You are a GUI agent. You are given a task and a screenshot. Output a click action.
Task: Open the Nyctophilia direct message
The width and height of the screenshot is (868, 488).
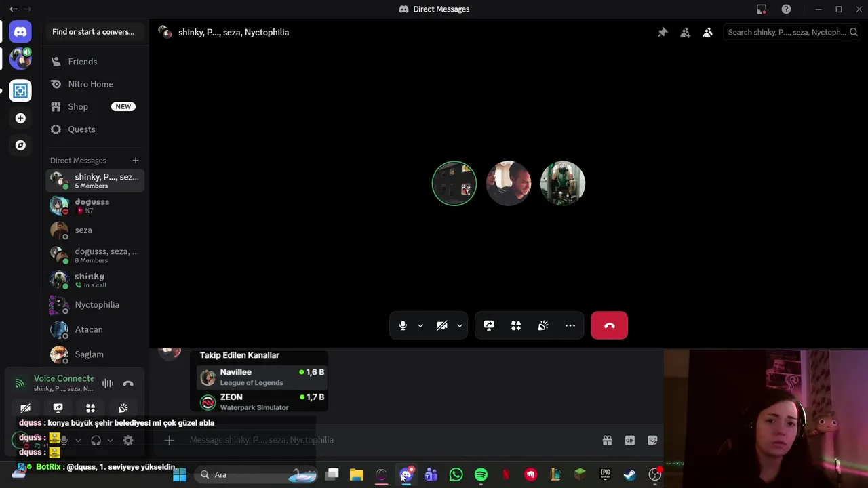(x=95, y=305)
